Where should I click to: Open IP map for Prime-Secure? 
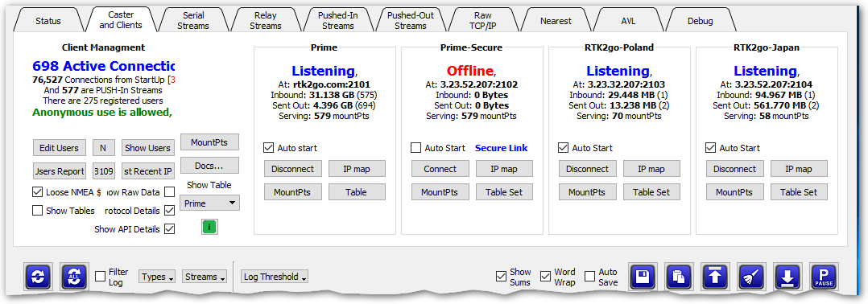(x=504, y=169)
